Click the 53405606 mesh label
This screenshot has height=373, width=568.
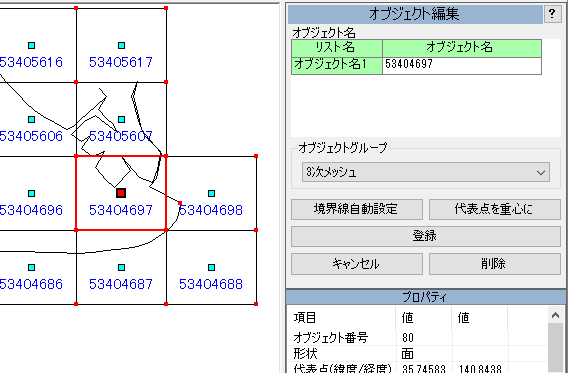tap(31, 136)
